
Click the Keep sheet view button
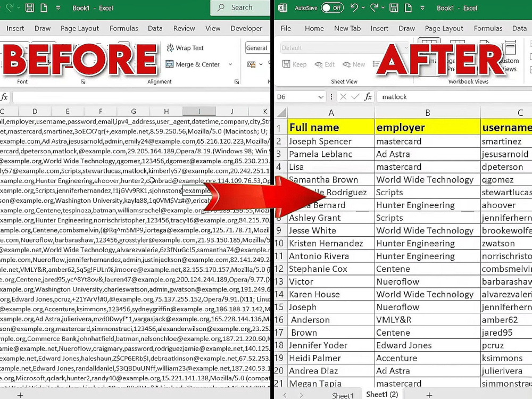tap(295, 64)
